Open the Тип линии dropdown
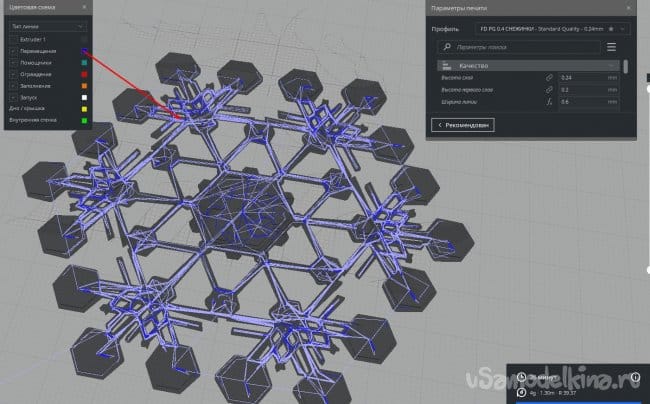 (50, 28)
